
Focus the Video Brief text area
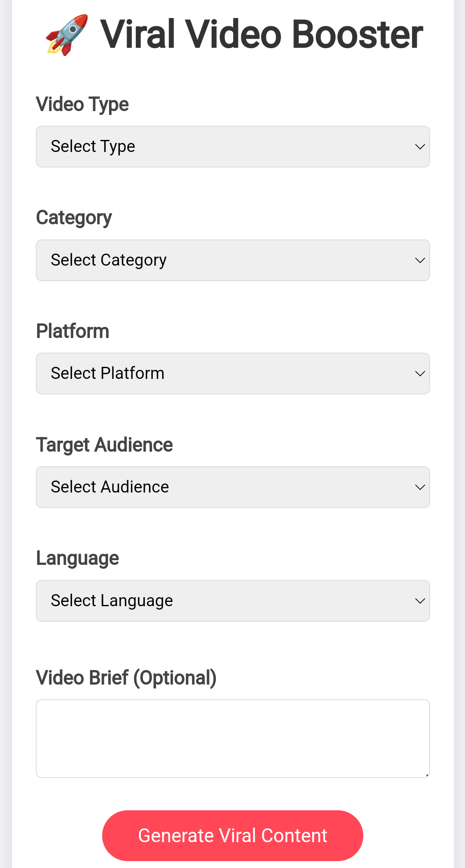point(232,738)
